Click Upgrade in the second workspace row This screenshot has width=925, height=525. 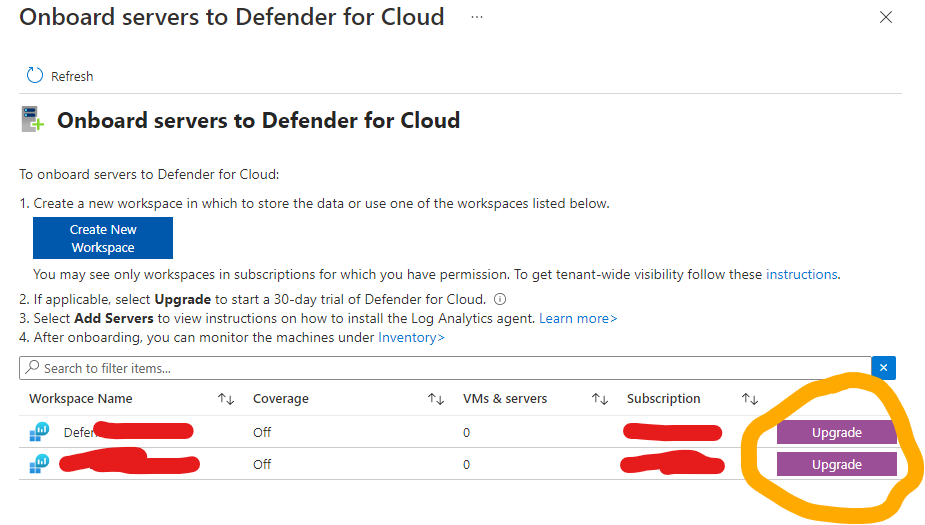[837, 464]
